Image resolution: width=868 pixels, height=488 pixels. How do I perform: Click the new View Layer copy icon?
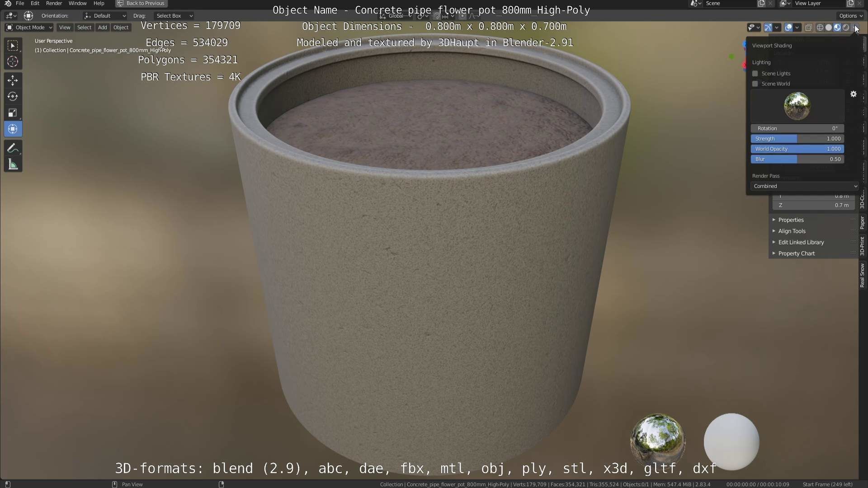pyautogui.click(x=850, y=3)
